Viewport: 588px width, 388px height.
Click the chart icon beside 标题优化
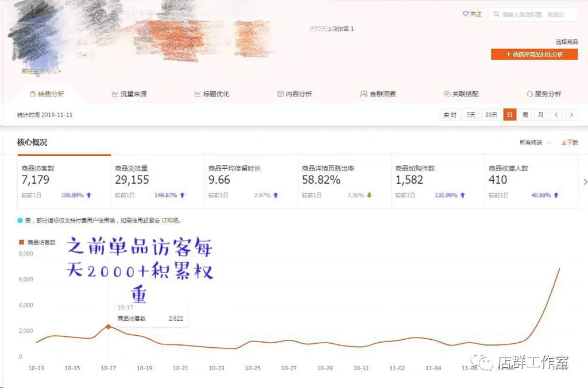(x=198, y=94)
